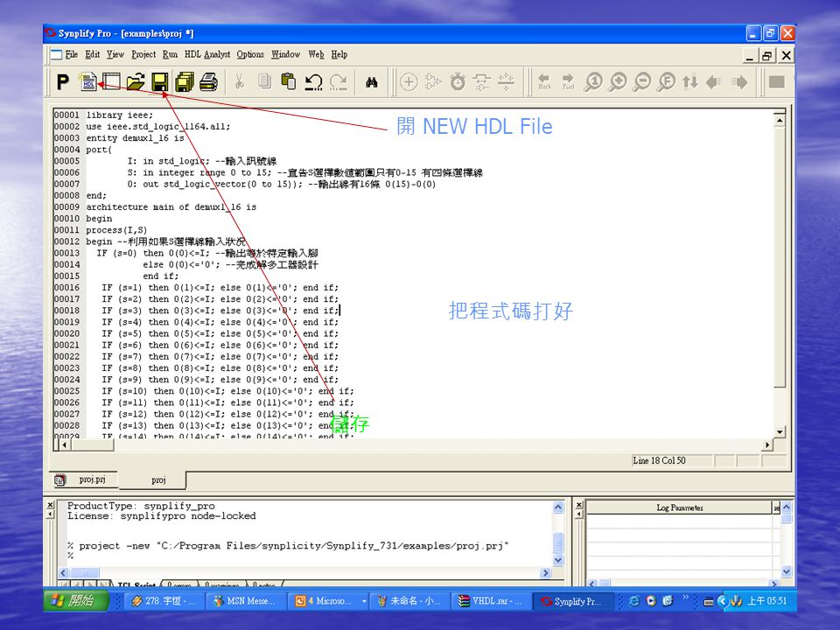Open the File menu
Image resolution: width=840 pixels, height=630 pixels.
[x=71, y=54]
